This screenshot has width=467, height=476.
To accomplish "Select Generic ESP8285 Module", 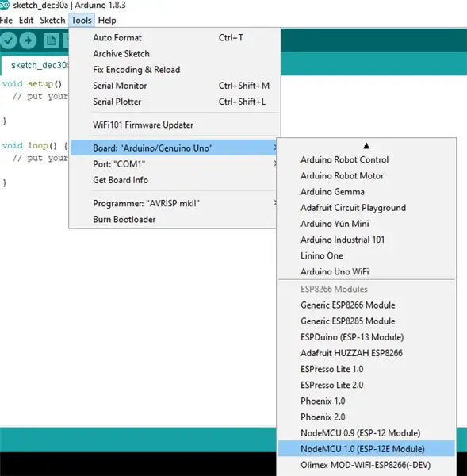I will (366, 321).
